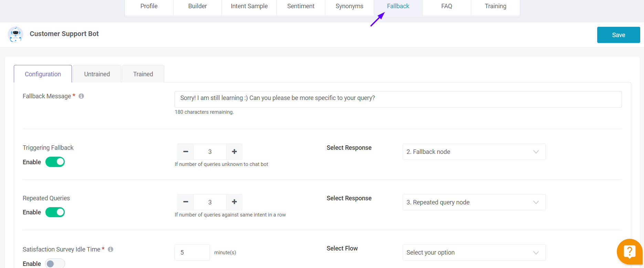The image size is (644, 268).
Task: Increase the Triggering Fallback count with plus
Action: pos(234,152)
